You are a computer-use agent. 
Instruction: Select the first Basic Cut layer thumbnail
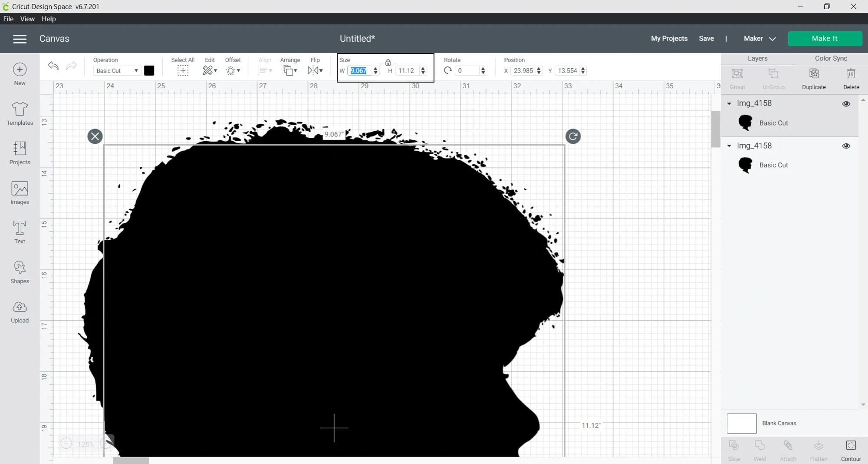[x=745, y=123]
